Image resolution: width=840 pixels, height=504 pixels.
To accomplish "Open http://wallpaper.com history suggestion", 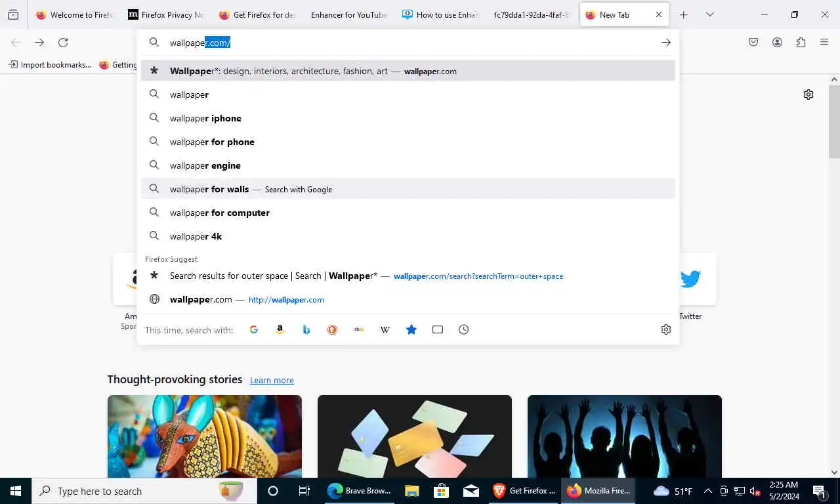I will pos(408,299).
